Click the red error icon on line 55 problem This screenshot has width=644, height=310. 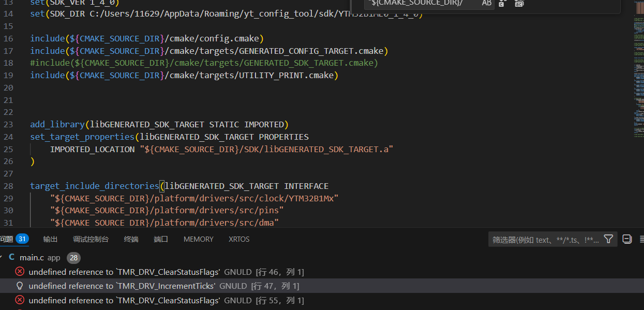(20, 300)
